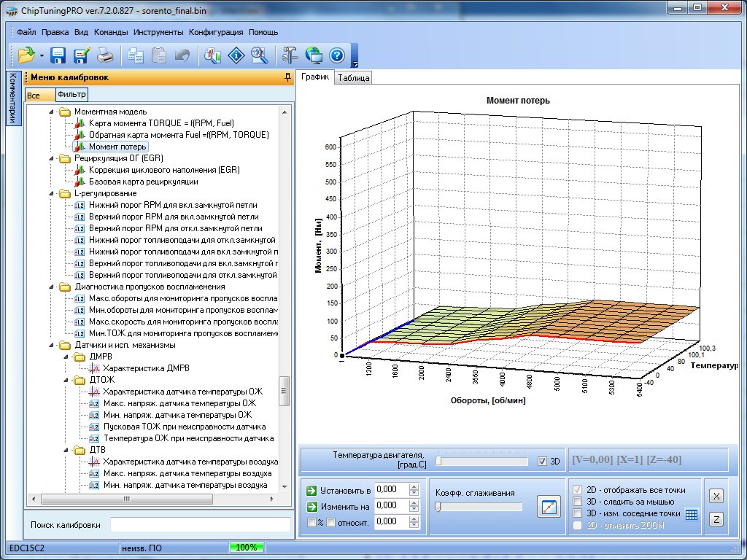Switch to the 'Таблица' tab

[x=353, y=78]
